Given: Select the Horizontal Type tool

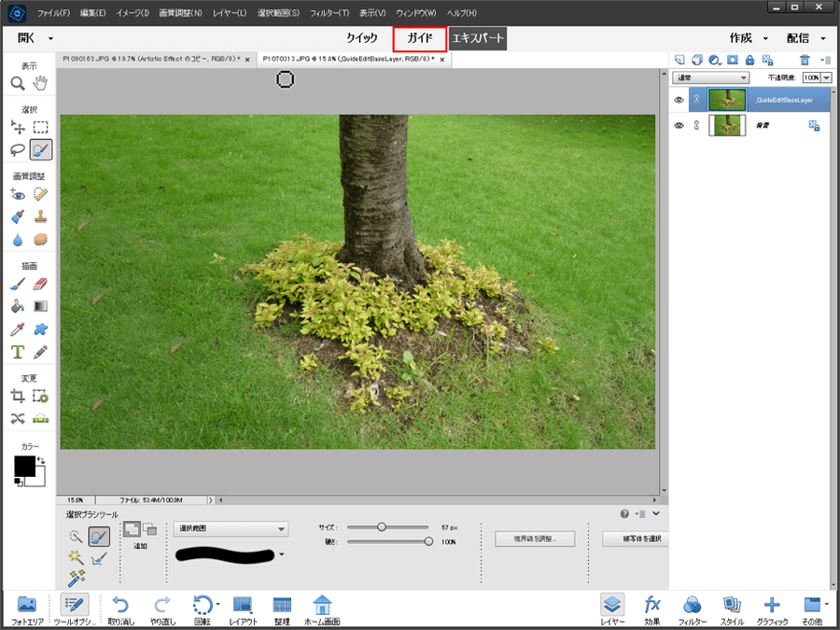Looking at the screenshot, I should click(18, 352).
